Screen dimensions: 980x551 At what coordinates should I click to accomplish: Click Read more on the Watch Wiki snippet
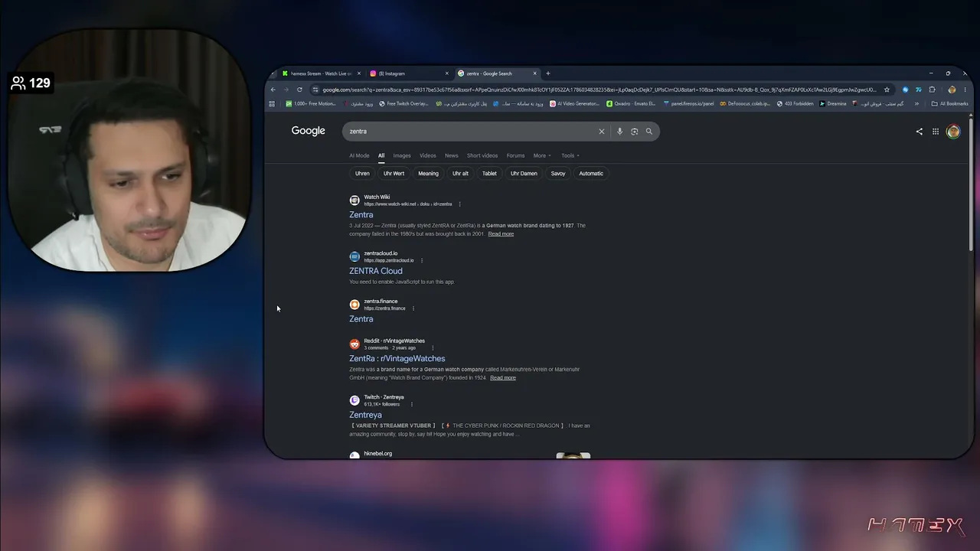(x=501, y=234)
